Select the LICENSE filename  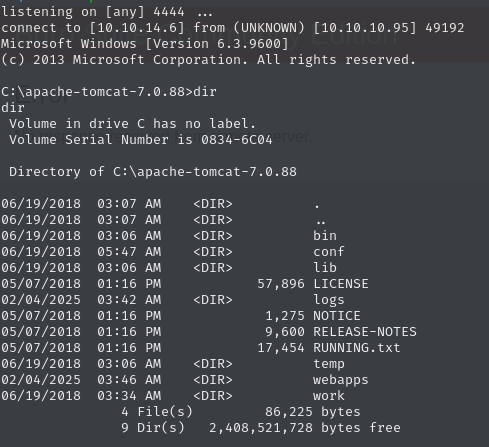(341, 284)
